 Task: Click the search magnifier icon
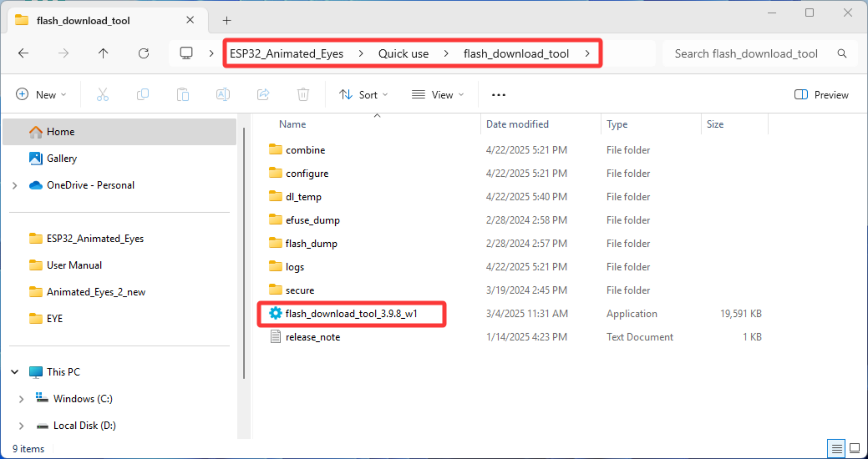point(842,53)
